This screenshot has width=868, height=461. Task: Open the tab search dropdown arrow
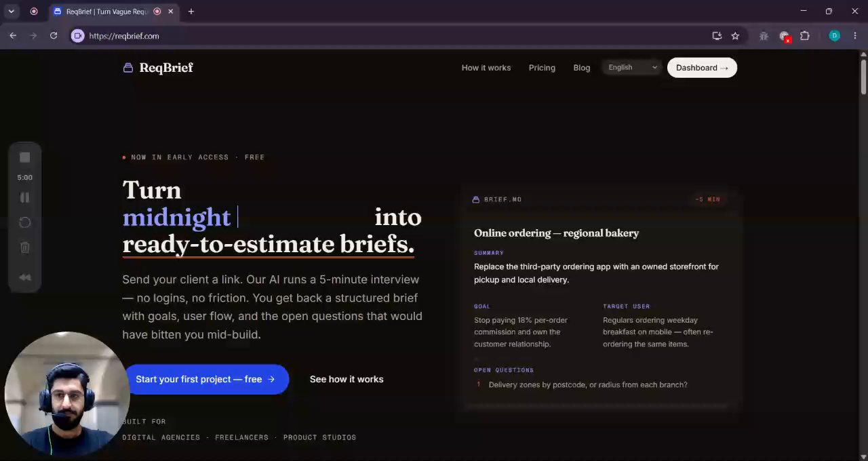(x=11, y=12)
